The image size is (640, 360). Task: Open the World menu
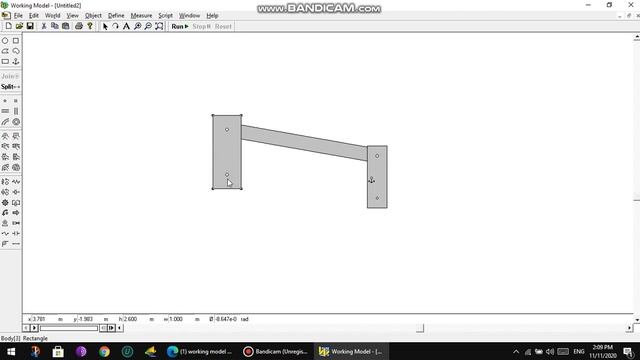click(53, 16)
